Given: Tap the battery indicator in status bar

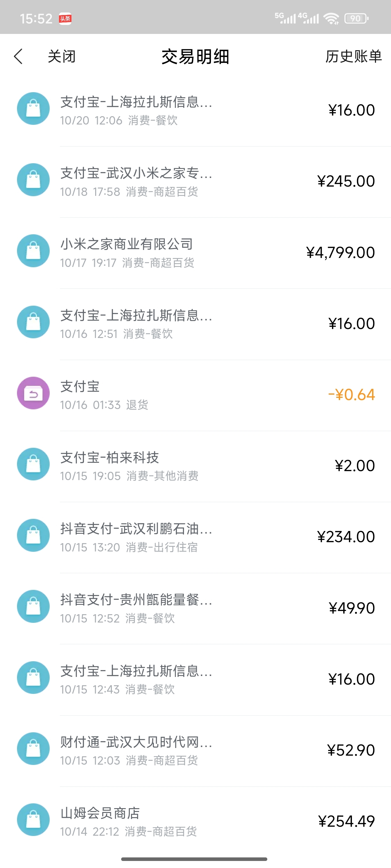Looking at the screenshot, I should [x=356, y=19].
